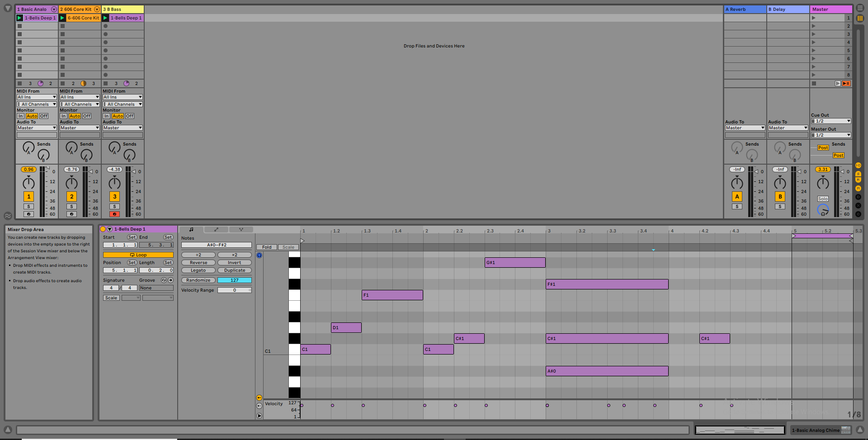Launch Master scene 1

(814, 18)
